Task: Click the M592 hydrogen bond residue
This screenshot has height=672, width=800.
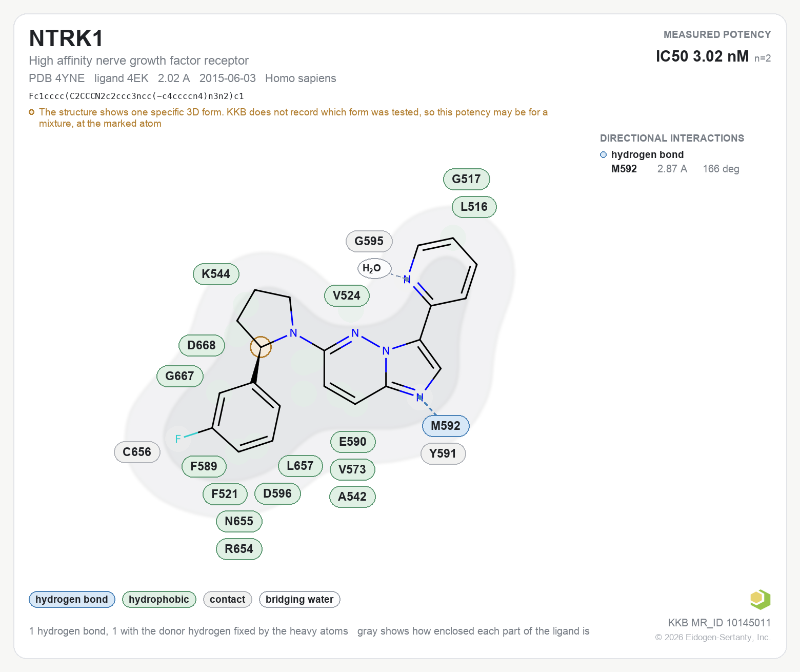Action: click(x=446, y=426)
